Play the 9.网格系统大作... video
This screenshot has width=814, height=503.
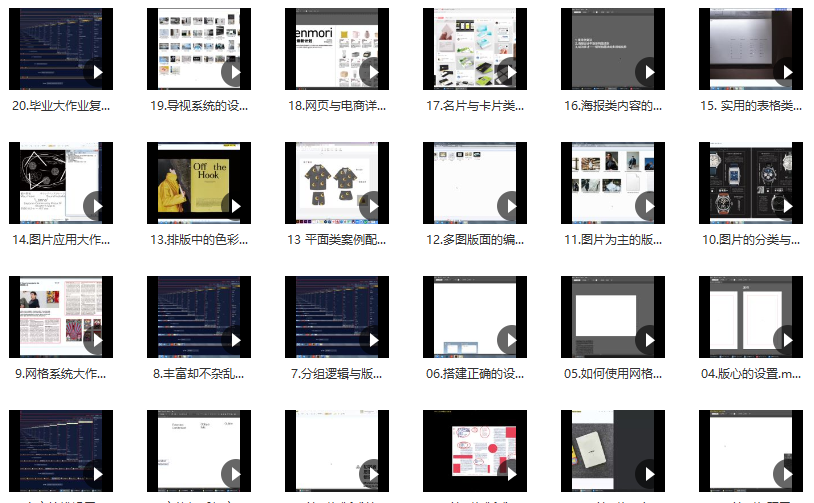97,341
